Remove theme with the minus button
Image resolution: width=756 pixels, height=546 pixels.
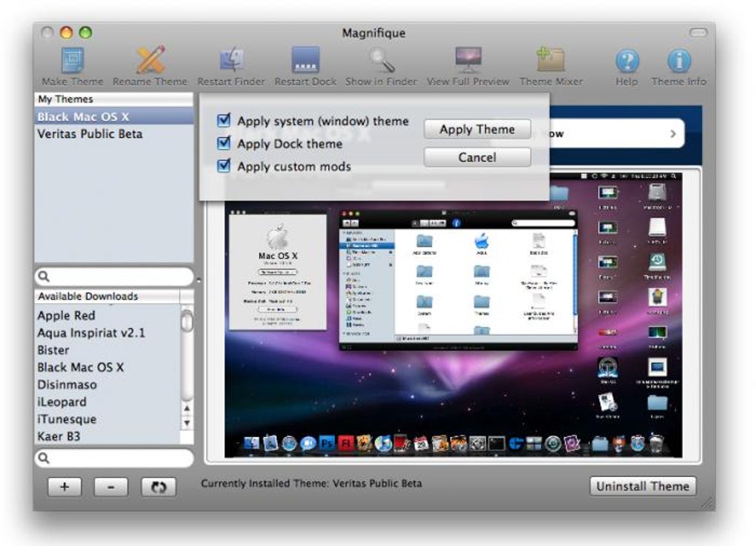coord(111,487)
